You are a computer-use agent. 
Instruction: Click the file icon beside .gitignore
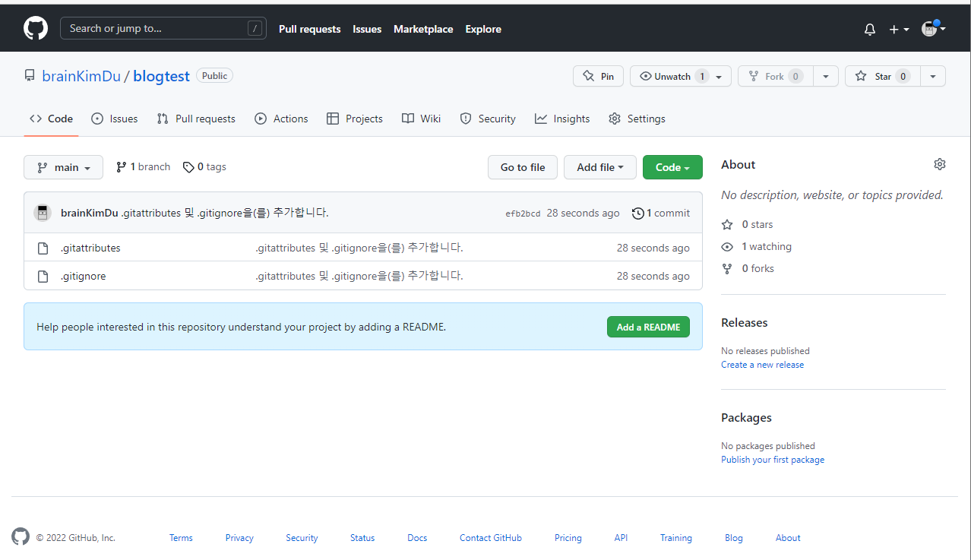coord(43,276)
